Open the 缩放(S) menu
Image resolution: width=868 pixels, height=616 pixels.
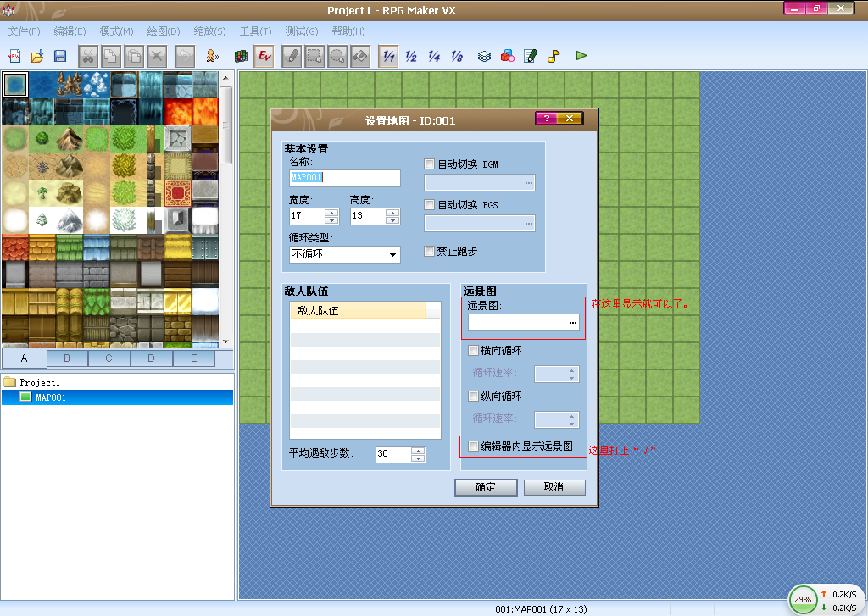coord(210,31)
